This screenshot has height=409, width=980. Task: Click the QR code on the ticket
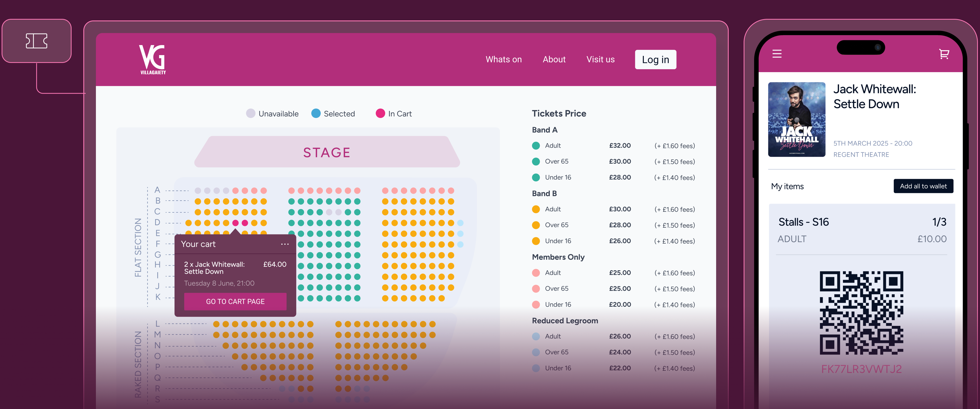click(x=861, y=313)
